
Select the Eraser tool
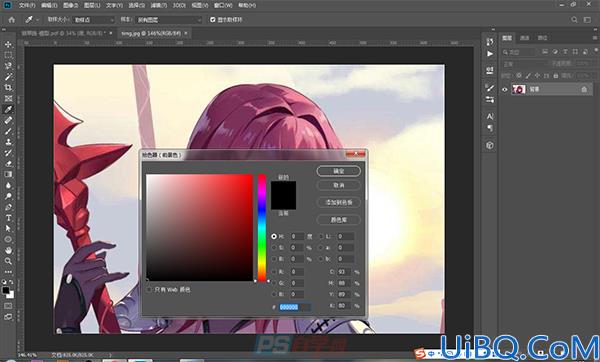(8, 163)
